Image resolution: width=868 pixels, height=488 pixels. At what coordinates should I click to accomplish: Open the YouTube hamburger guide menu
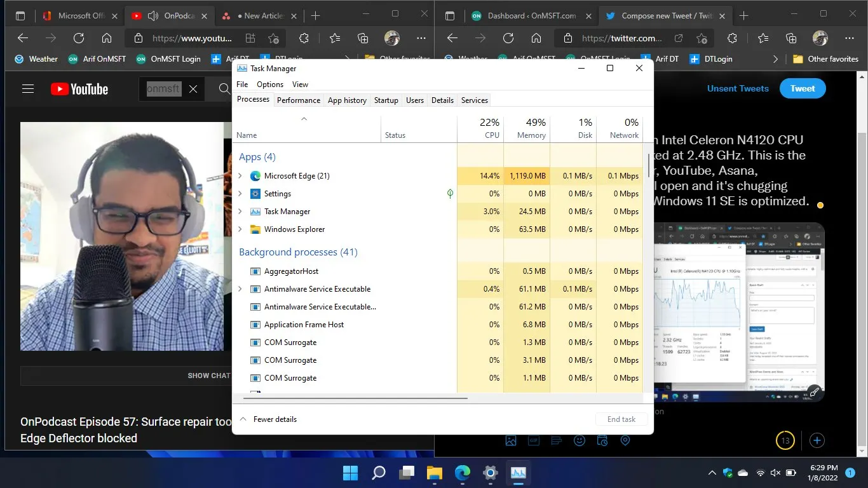27,89
